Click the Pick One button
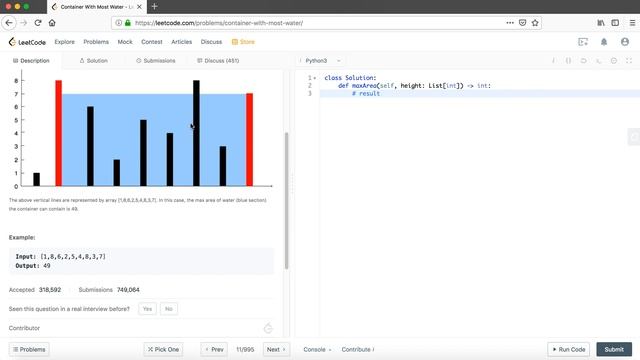This screenshot has height=360, width=640. [x=163, y=349]
